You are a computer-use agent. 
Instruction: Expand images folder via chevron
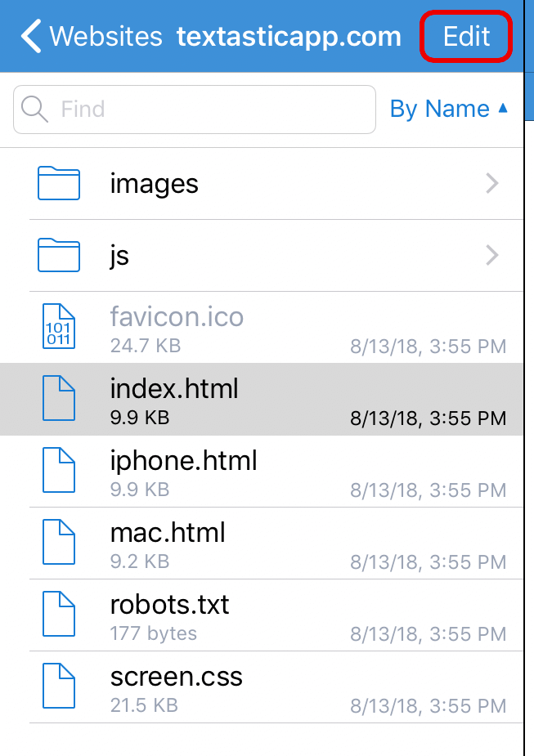coord(492,183)
